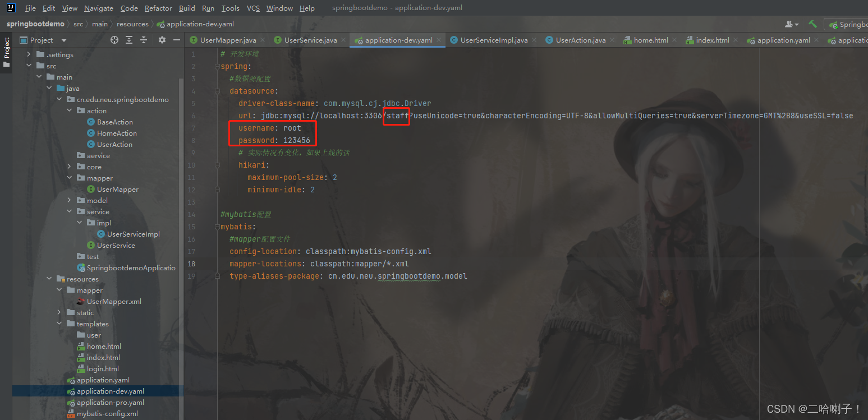Select HomeAction class in tree
Image resolution: width=868 pixels, height=420 pixels.
[x=117, y=133]
